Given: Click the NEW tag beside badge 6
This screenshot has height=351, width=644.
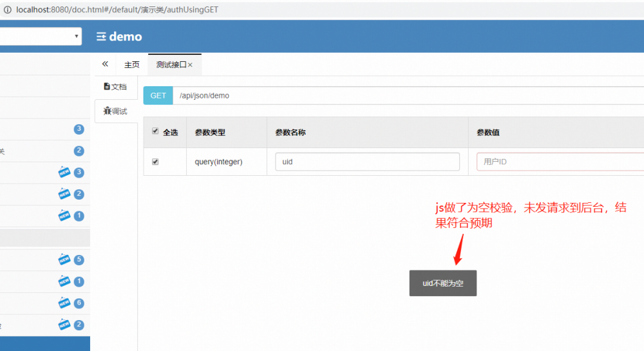Looking at the screenshot, I should tap(64, 303).
